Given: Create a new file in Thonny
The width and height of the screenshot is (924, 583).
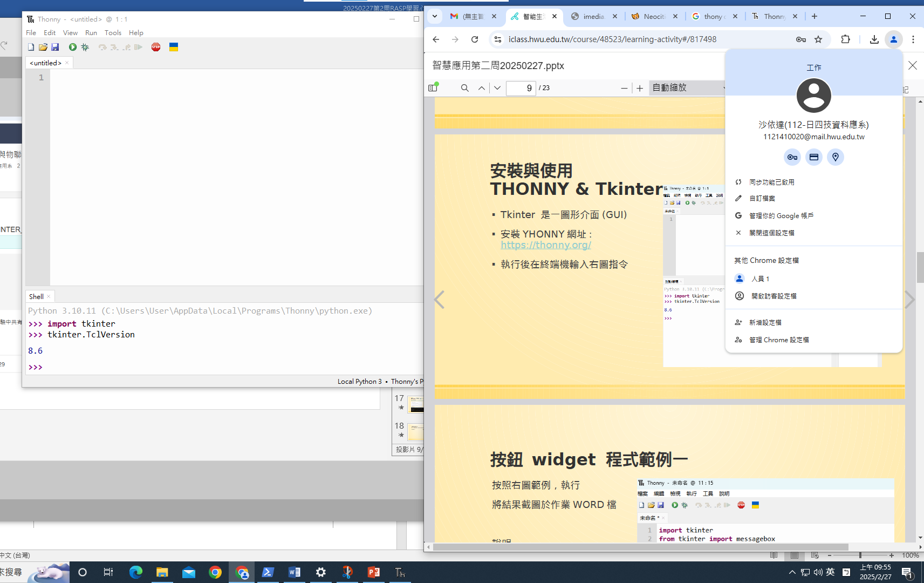Looking at the screenshot, I should 31,48.
